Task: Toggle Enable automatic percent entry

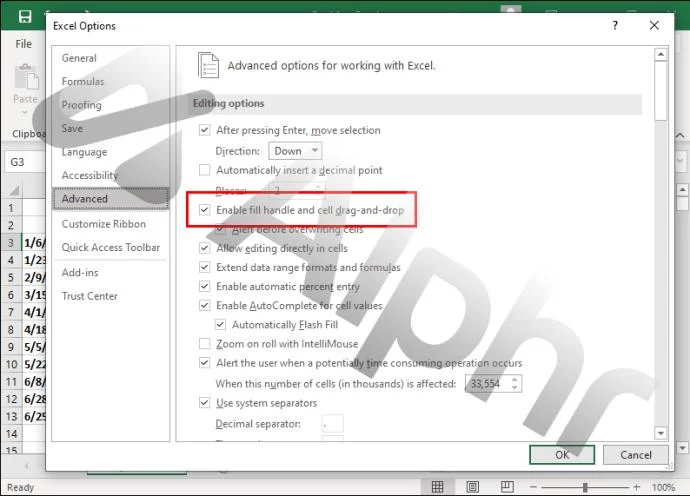Action: coord(204,286)
